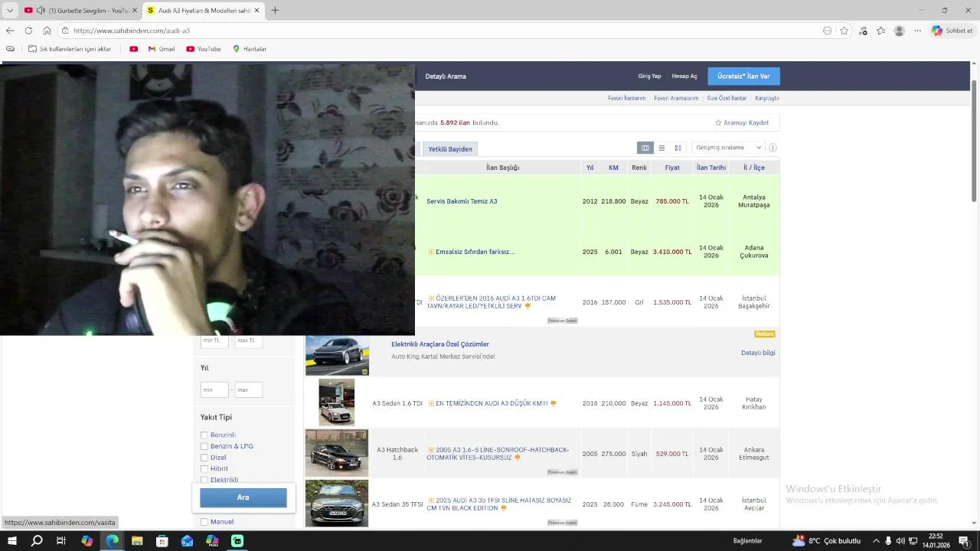Click Yıl min input field
Screen dimensions: 980x551
pyautogui.click(x=214, y=390)
